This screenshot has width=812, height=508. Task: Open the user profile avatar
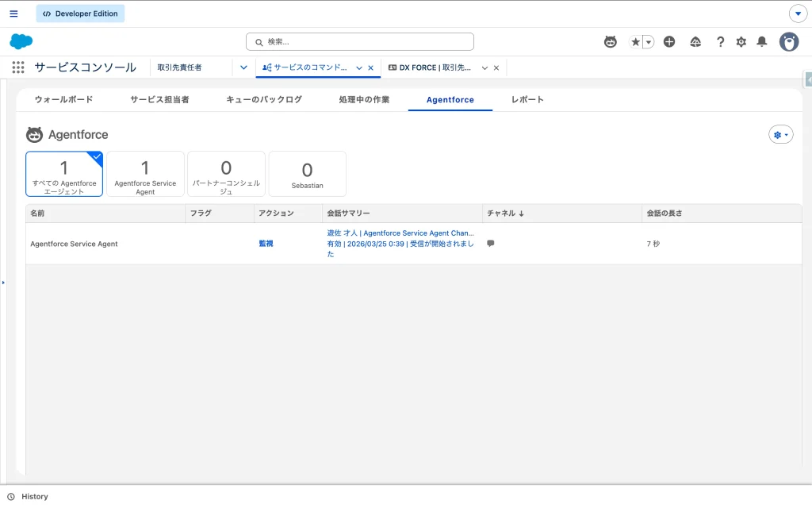point(788,42)
